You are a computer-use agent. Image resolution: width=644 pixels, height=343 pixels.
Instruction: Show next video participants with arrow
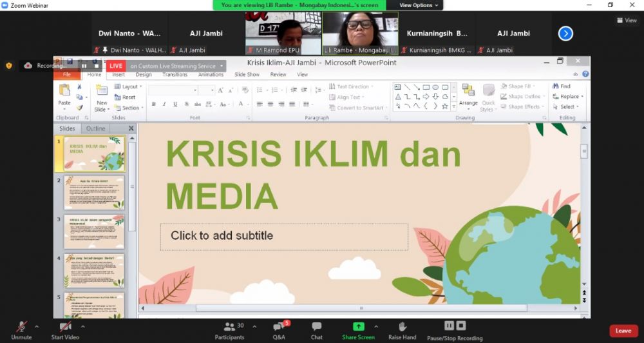click(565, 34)
